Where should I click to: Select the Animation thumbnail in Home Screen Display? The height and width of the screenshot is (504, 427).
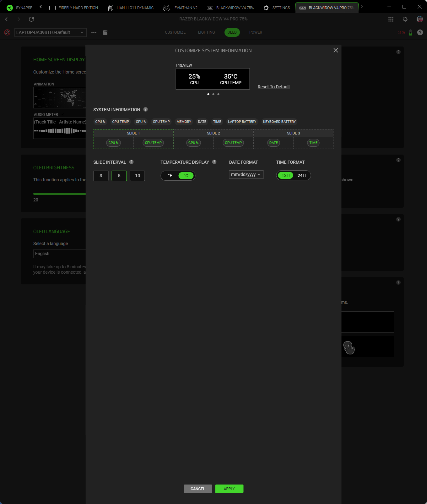59,98
